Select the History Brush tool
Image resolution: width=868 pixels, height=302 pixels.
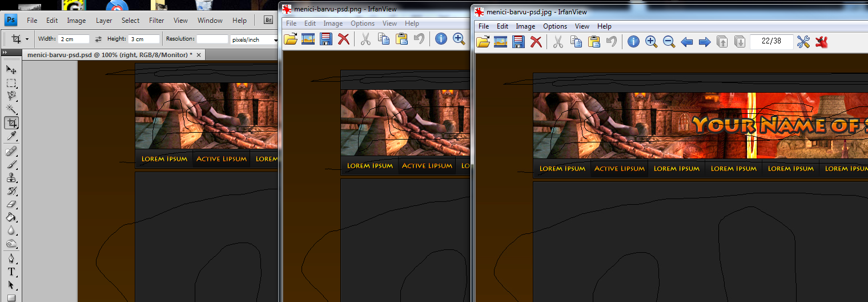coord(11,191)
